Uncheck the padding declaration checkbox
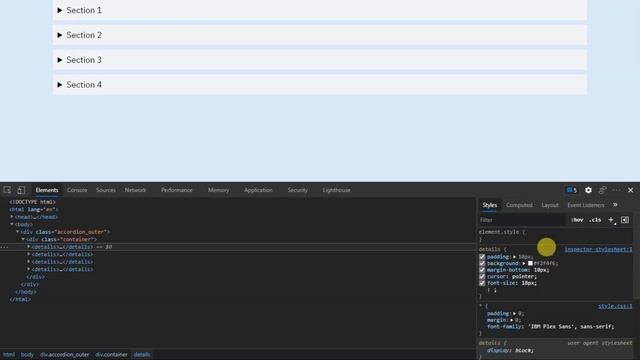This screenshot has height=360, width=640. click(x=482, y=257)
